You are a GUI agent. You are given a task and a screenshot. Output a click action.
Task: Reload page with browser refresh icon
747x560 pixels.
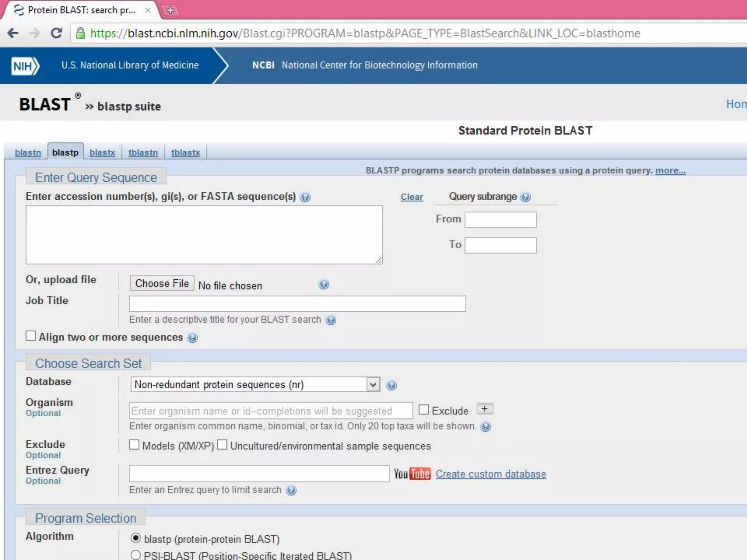57,33
